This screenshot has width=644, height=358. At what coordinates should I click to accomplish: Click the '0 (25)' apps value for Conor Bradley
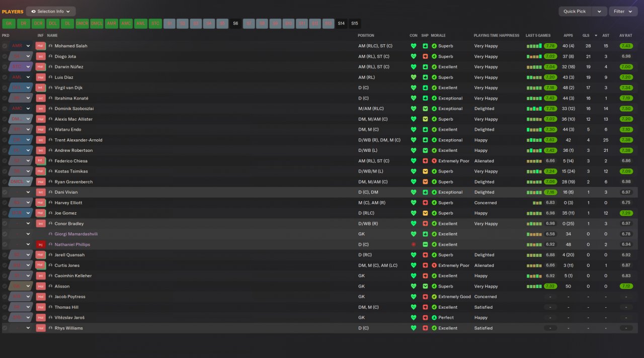(x=568, y=224)
